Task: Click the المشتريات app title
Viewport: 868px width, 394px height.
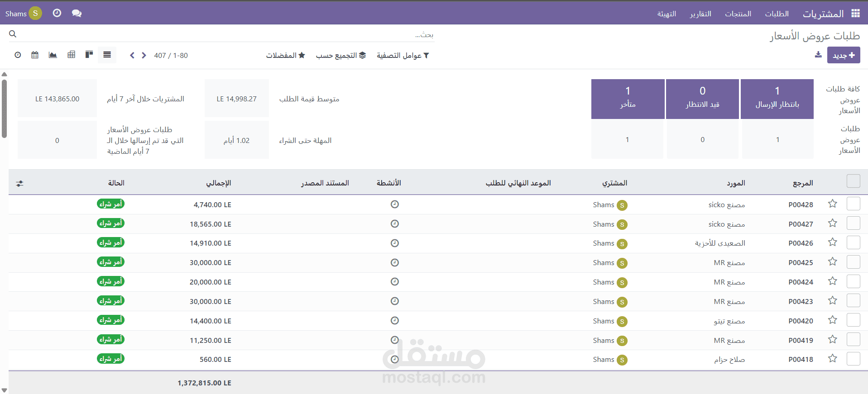Action: [x=823, y=14]
